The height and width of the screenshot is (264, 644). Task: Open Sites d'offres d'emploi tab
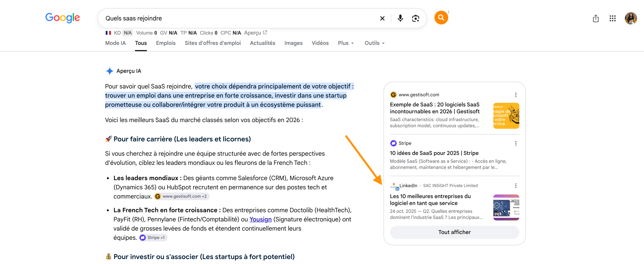[x=213, y=43]
